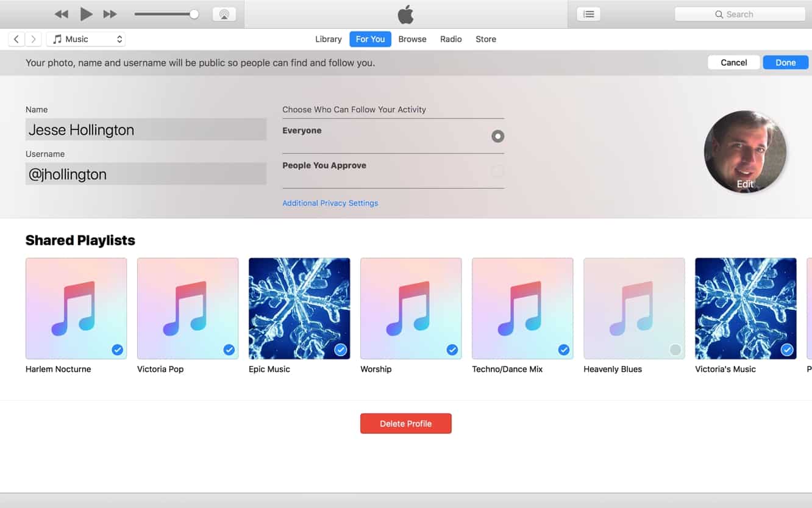Viewport: 812px width, 508px height.
Task: Go forward with the right chevron
Action: pyautogui.click(x=34, y=39)
